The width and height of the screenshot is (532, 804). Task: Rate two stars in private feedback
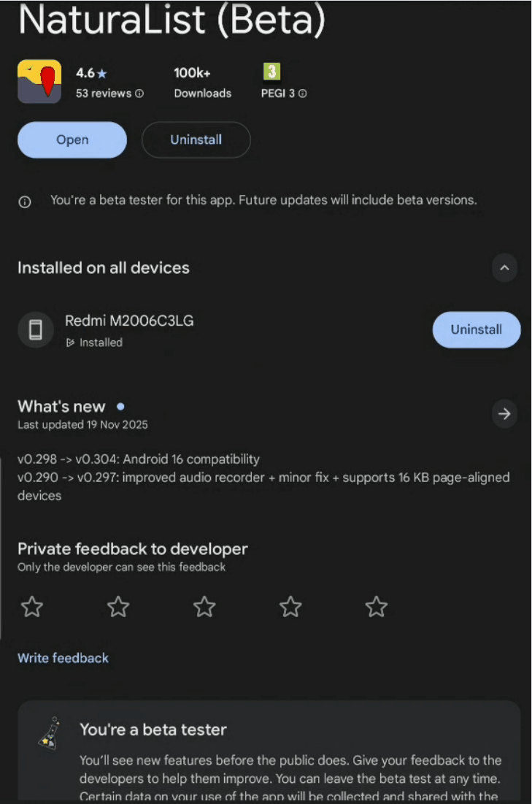pyautogui.click(x=118, y=606)
